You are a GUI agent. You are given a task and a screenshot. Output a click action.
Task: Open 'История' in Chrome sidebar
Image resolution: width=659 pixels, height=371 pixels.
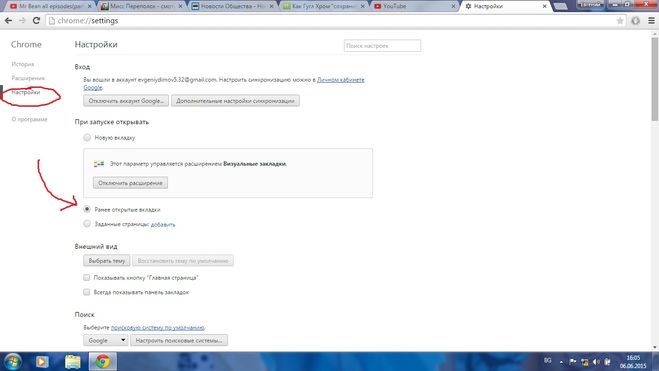[23, 64]
